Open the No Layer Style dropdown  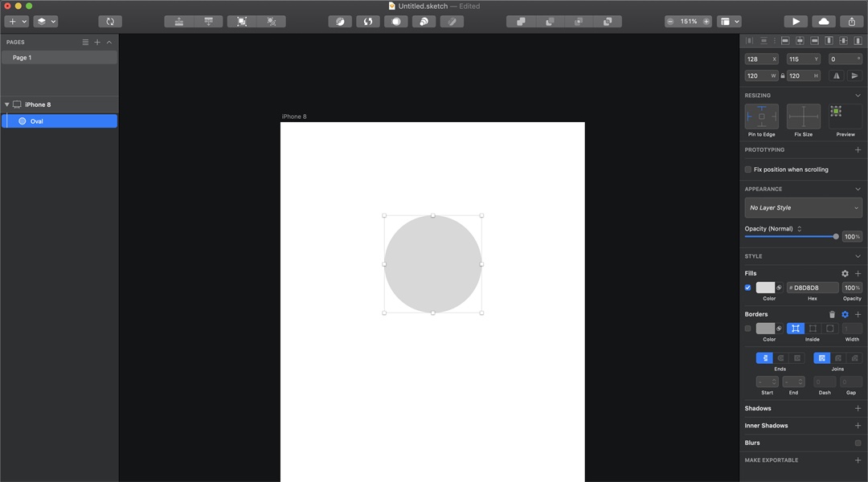pyautogui.click(x=803, y=207)
